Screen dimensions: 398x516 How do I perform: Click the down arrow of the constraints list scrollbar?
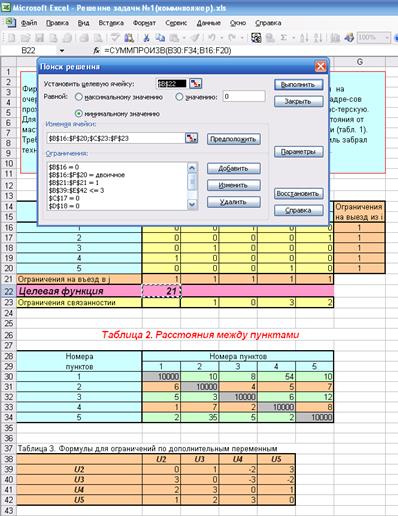tap(192, 204)
